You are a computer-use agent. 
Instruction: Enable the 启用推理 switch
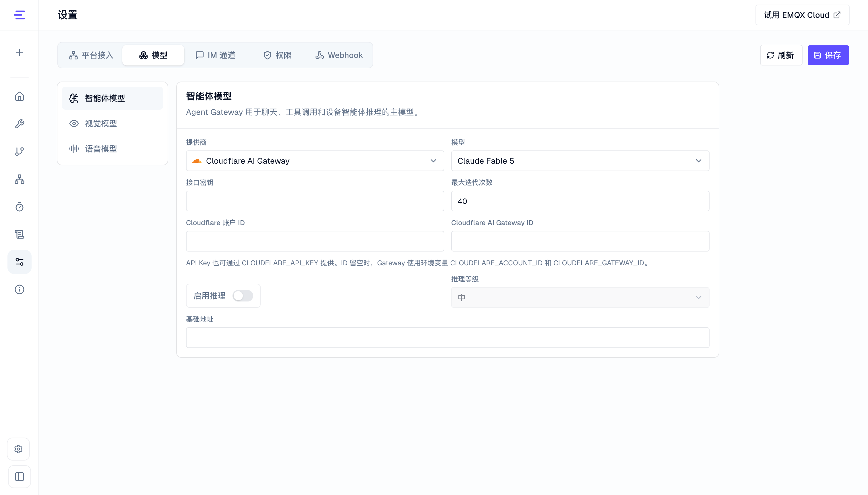tap(243, 296)
